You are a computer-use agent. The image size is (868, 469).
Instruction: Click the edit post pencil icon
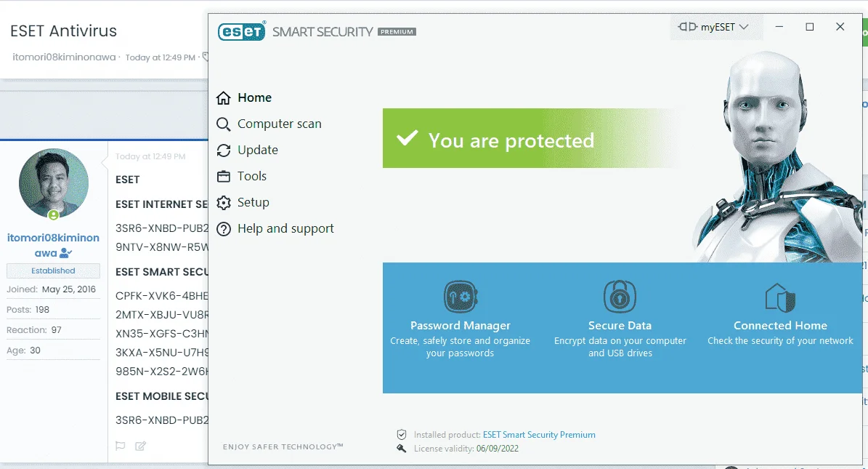tap(141, 446)
